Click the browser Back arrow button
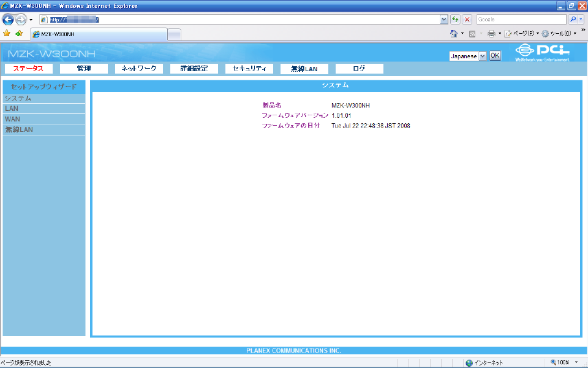The width and height of the screenshot is (588, 368). pyautogui.click(x=8, y=19)
